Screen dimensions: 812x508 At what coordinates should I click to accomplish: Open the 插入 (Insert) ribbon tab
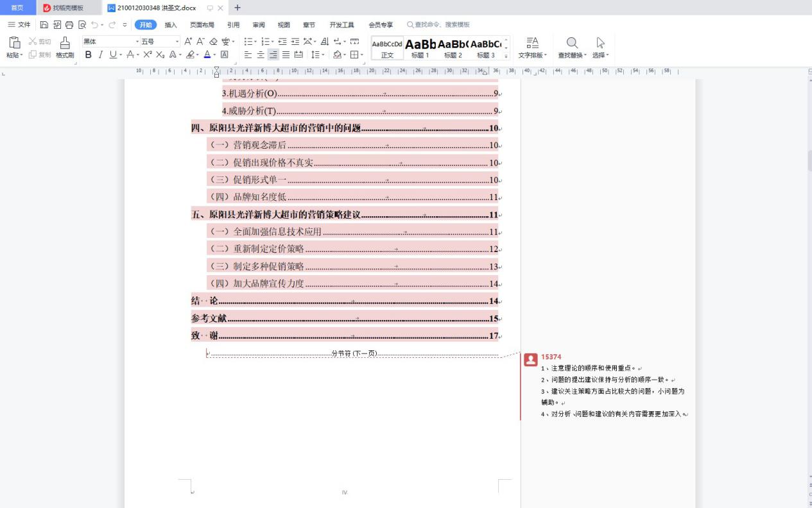pos(171,25)
